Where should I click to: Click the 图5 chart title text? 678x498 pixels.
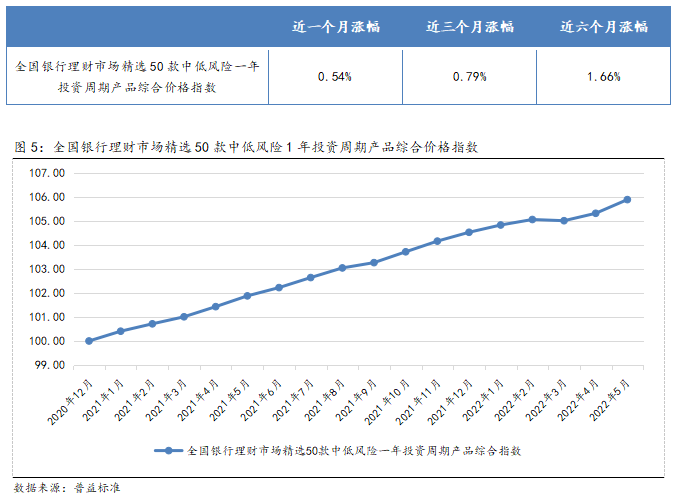point(247,146)
